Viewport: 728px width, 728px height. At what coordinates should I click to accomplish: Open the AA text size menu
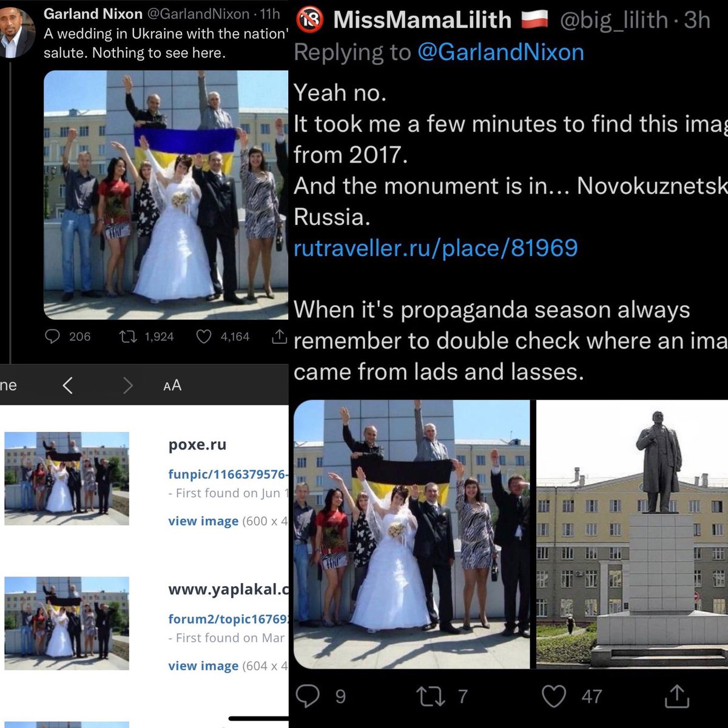(x=172, y=385)
